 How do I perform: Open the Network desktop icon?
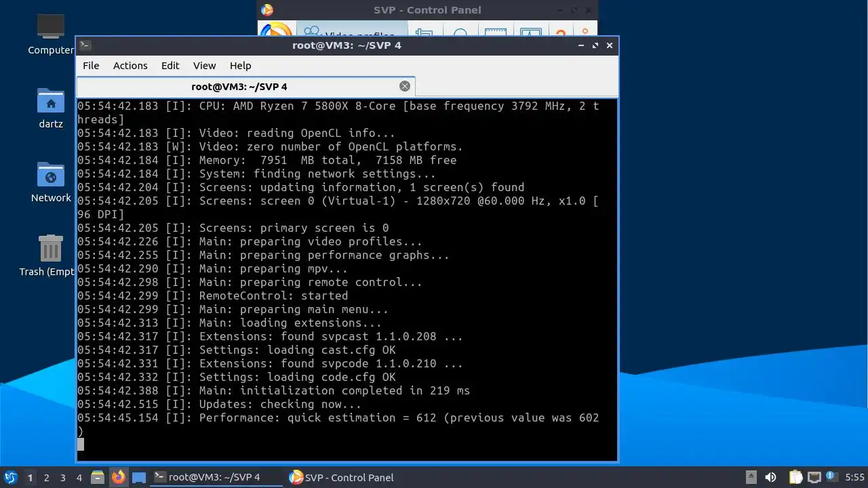coord(51,175)
